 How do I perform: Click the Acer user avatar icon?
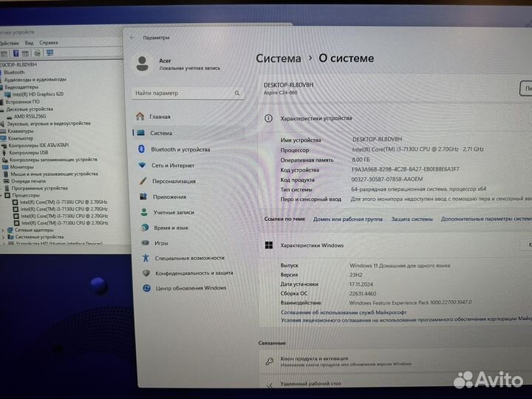pyautogui.click(x=142, y=64)
